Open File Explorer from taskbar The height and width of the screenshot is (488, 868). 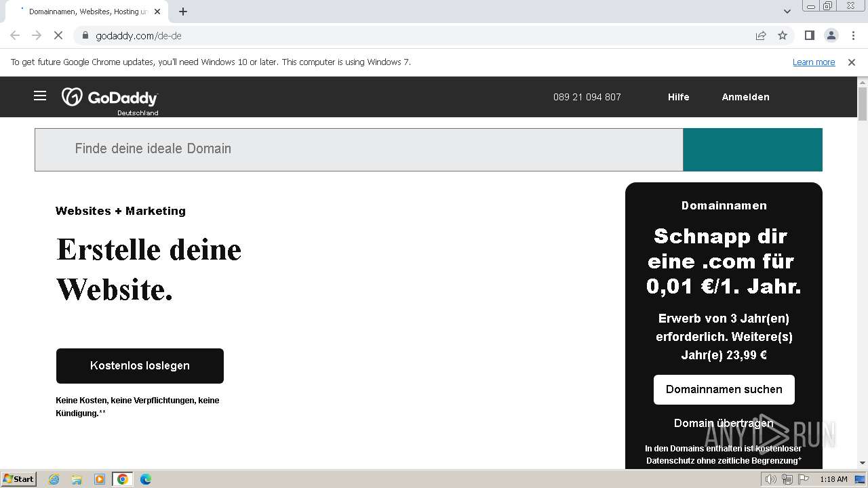(77, 479)
